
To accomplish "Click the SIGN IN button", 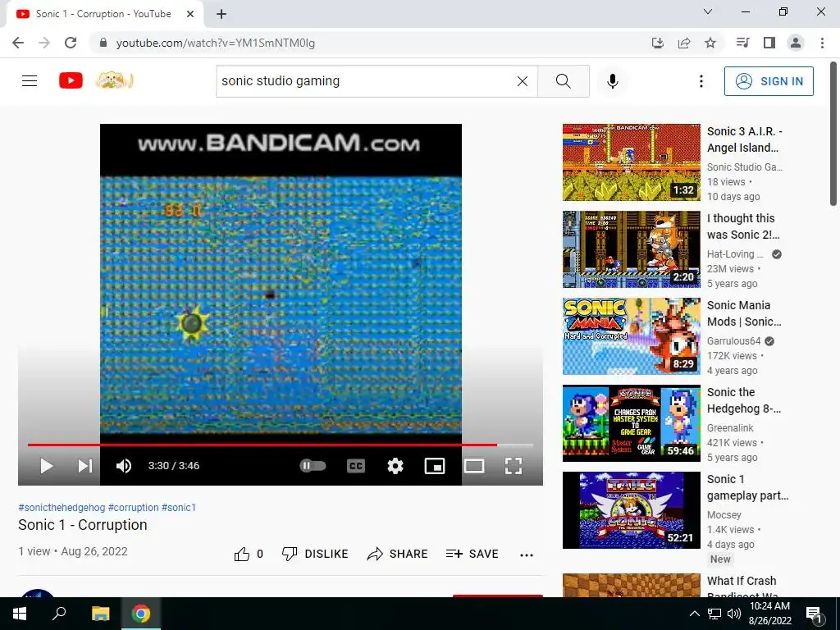I will pos(769,81).
